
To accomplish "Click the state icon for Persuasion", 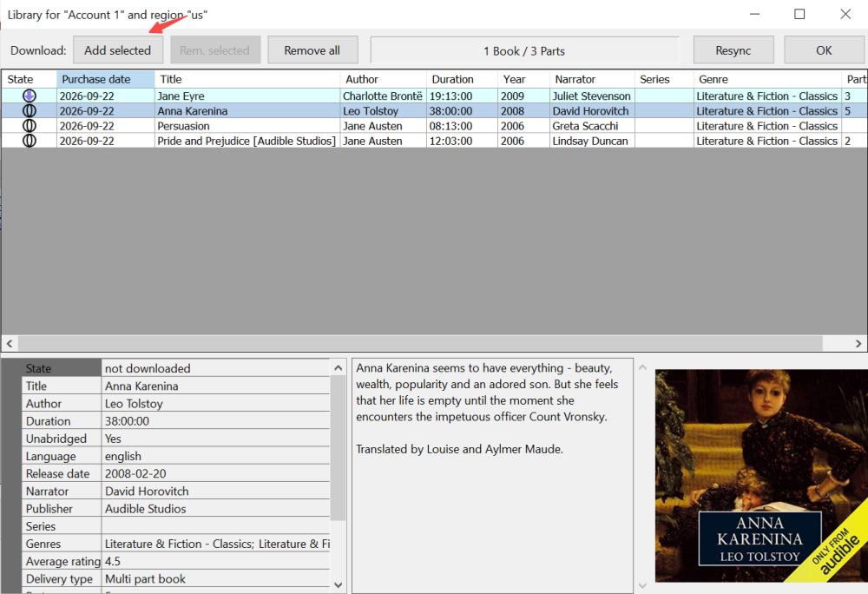I will point(30,126).
